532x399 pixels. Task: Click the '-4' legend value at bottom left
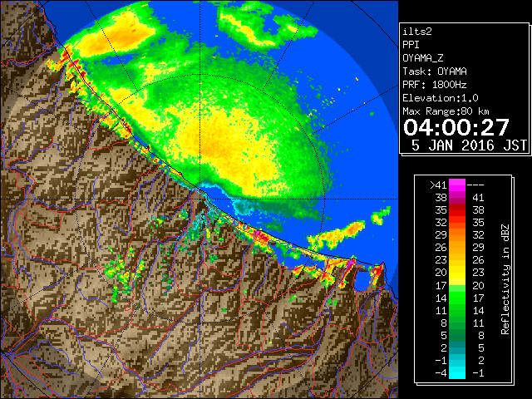(x=441, y=373)
